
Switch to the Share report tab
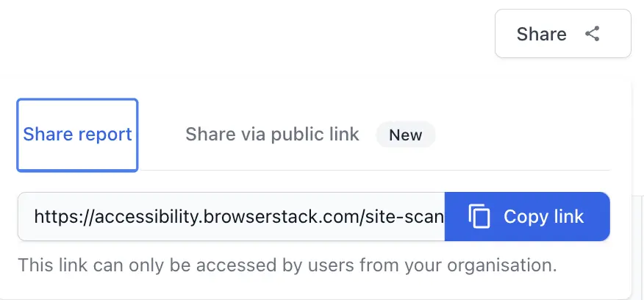coord(77,135)
